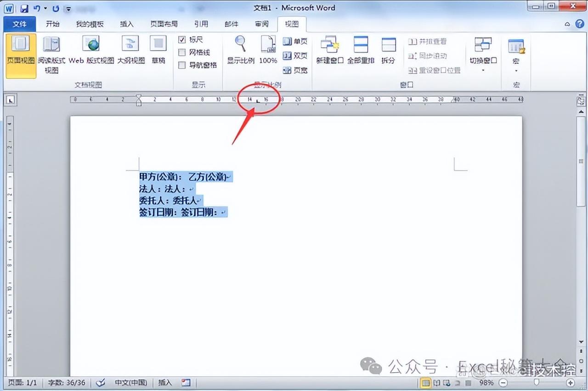588x391 pixels.
Task: Redo action in quick access toolbar
Action: 56,8
